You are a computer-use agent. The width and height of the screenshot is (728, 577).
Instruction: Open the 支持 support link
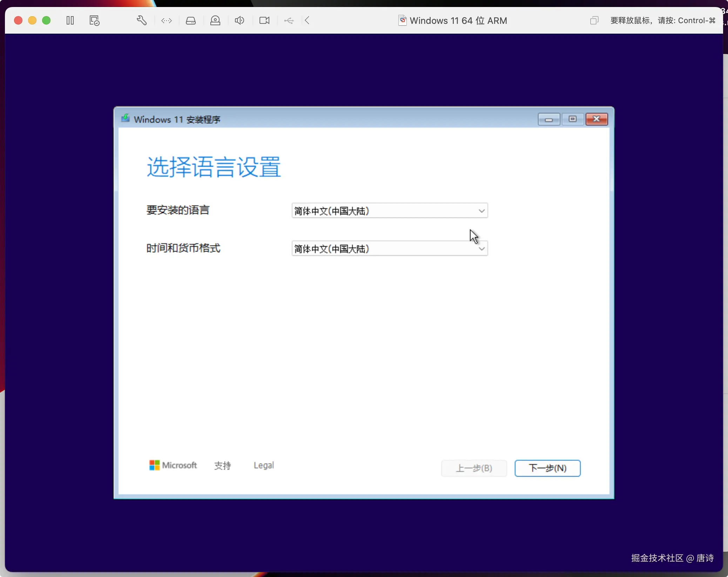tap(222, 465)
